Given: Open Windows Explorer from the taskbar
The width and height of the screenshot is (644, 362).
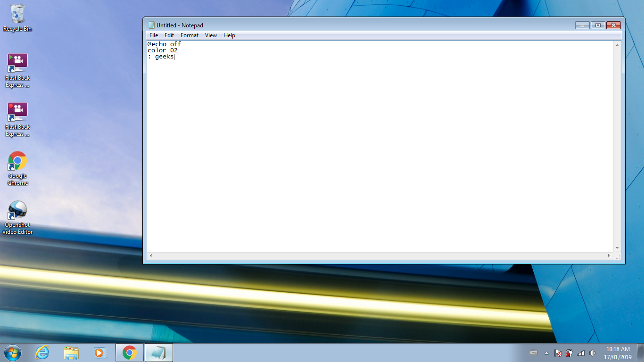Looking at the screenshot, I should (x=71, y=352).
